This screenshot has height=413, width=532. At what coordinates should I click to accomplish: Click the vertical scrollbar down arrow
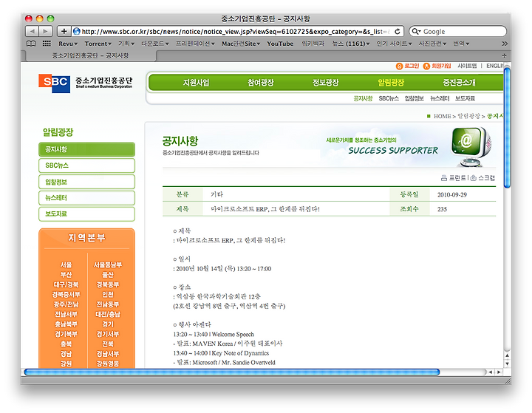[x=507, y=363]
